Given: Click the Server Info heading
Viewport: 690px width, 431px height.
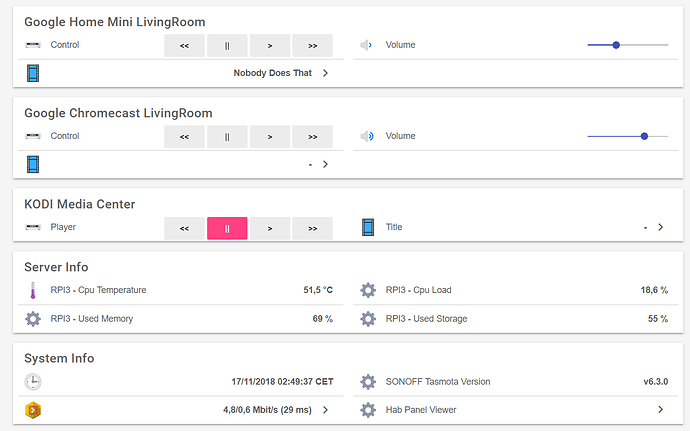Looking at the screenshot, I should point(56,267).
